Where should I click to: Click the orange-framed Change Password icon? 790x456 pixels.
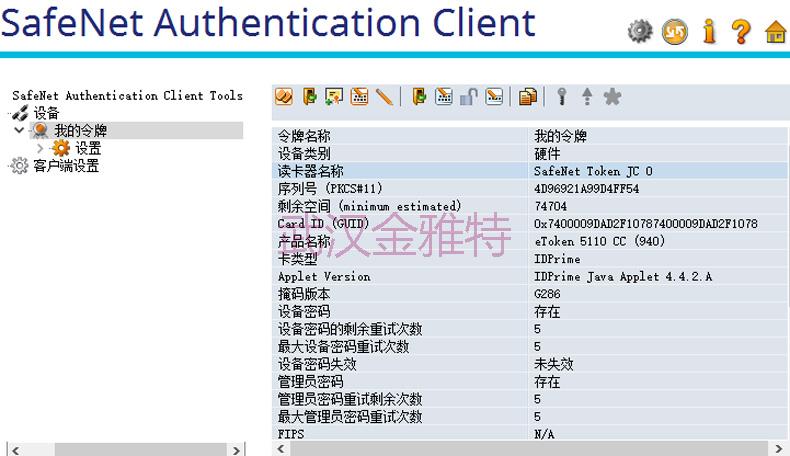tap(359, 96)
